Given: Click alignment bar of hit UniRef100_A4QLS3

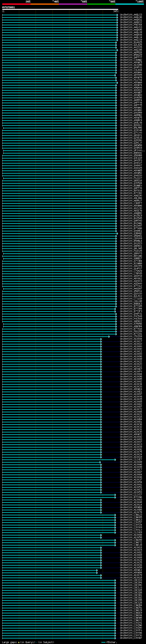Looking at the screenshot, I should 60,15.
